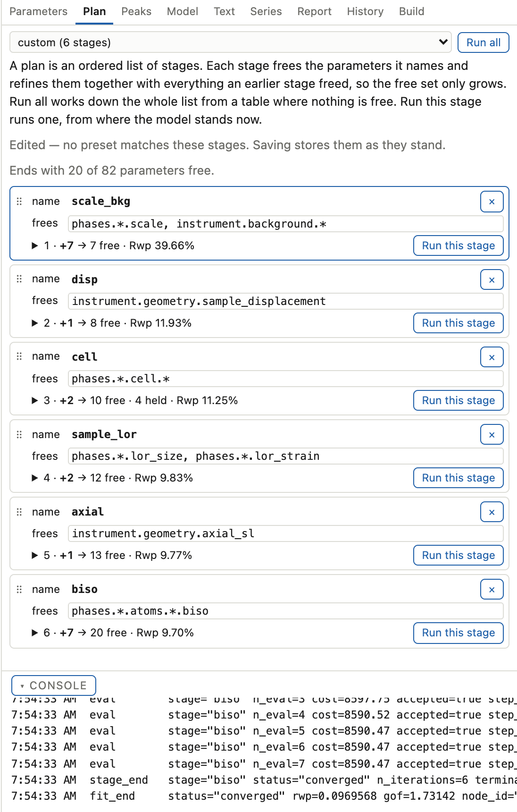The height and width of the screenshot is (812, 517).
Task: Edit the biso stage name field
Action: coord(273,589)
